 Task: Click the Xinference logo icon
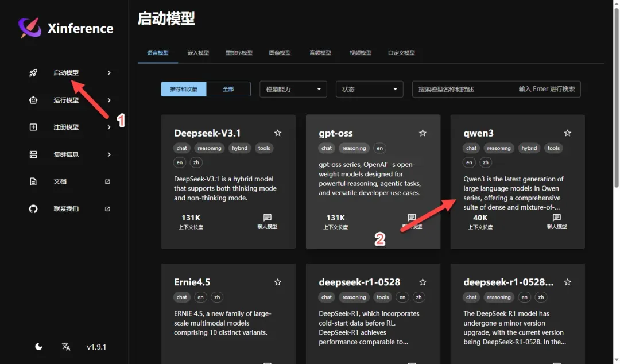coord(30,28)
